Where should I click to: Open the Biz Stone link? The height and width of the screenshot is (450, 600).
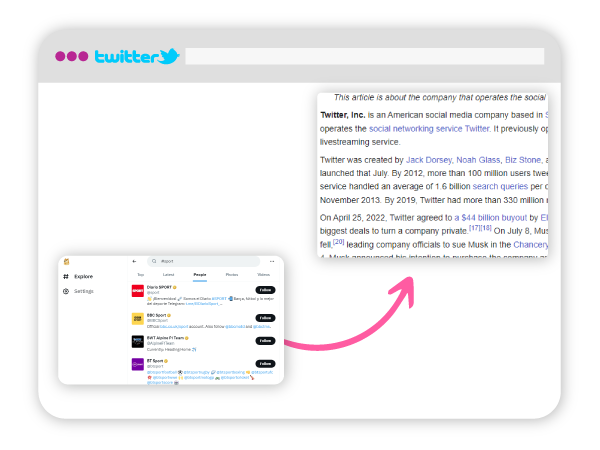[523, 160]
